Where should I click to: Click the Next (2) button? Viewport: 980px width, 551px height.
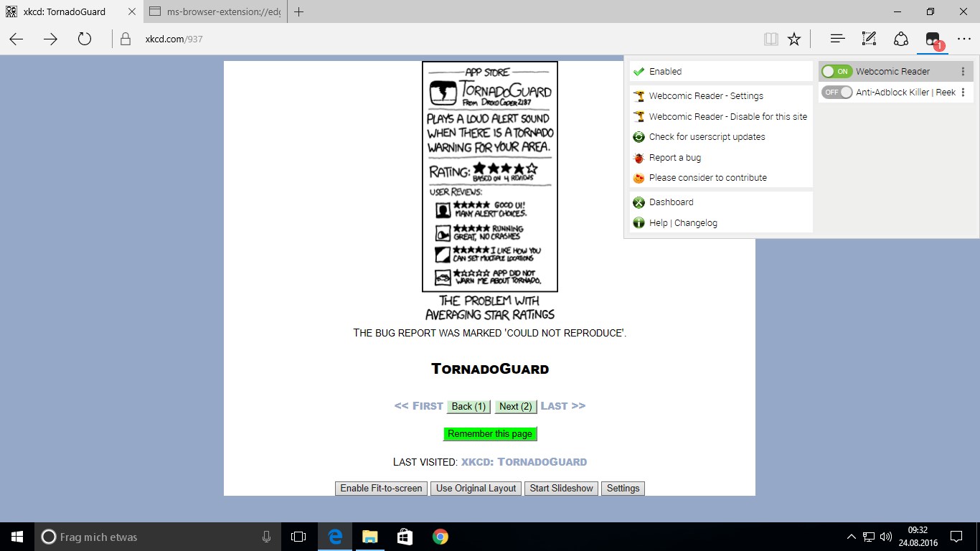pos(516,406)
